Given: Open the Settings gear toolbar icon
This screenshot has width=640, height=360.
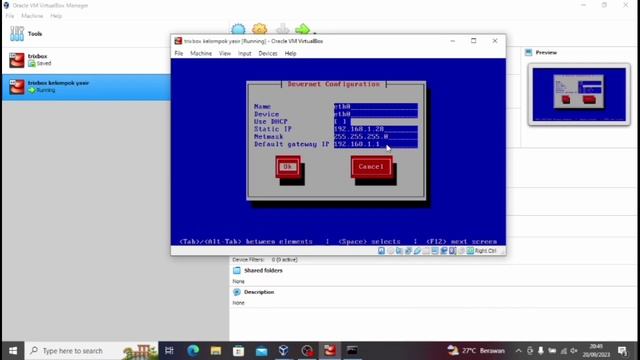Looking at the screenshot, I should point(260,29).
